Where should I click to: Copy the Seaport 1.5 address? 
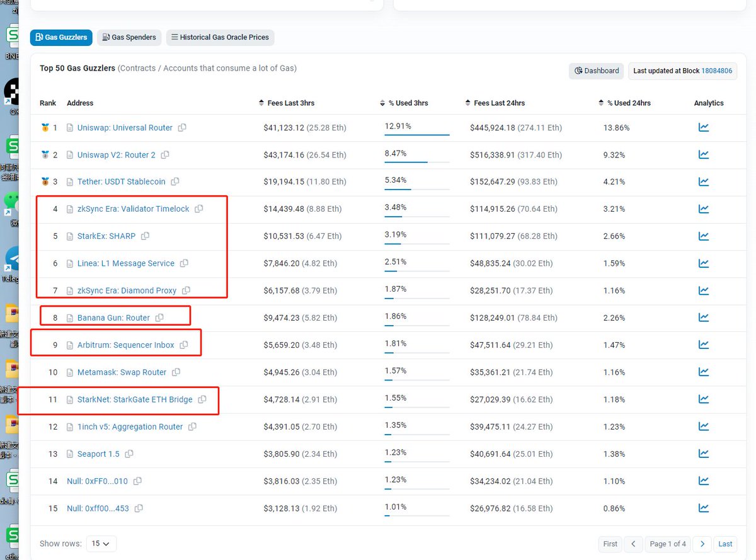click(x=129, y=454)
